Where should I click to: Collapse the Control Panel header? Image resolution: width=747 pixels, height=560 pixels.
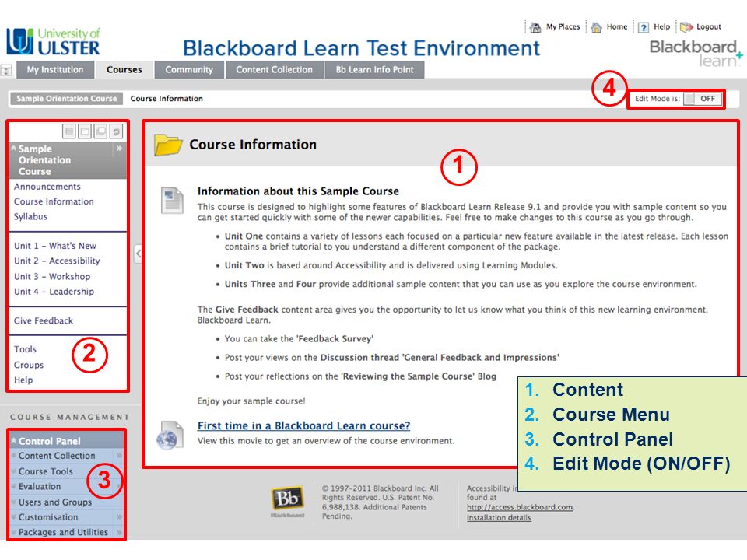point(14,440)
